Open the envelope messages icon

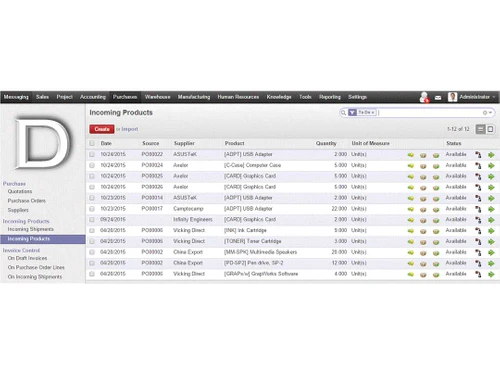click(438, 98)
